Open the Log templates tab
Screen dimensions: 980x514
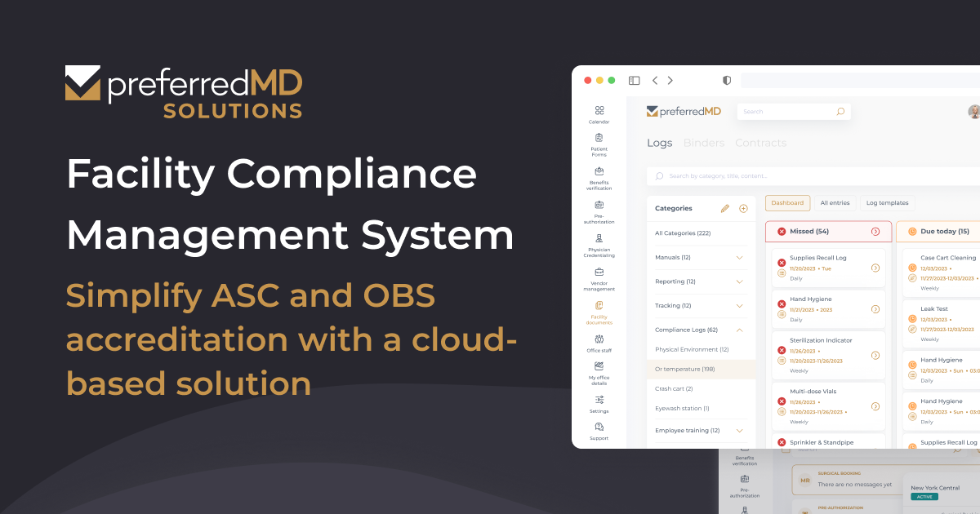[887, 203]
